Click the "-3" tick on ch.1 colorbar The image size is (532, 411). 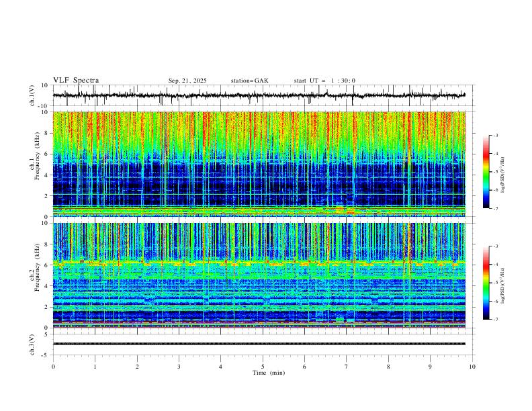495,135
